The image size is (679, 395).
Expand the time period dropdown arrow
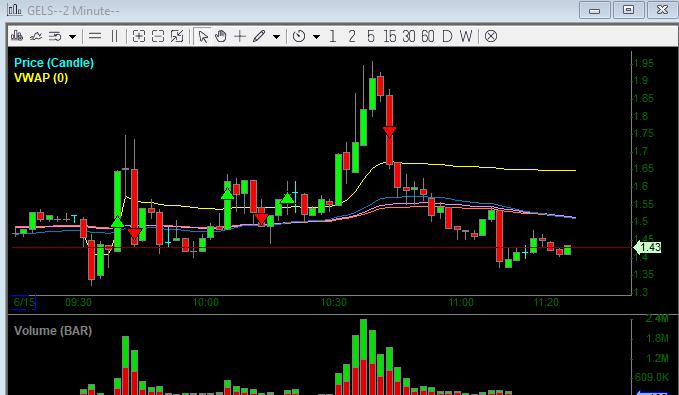[x=317, y=36]
